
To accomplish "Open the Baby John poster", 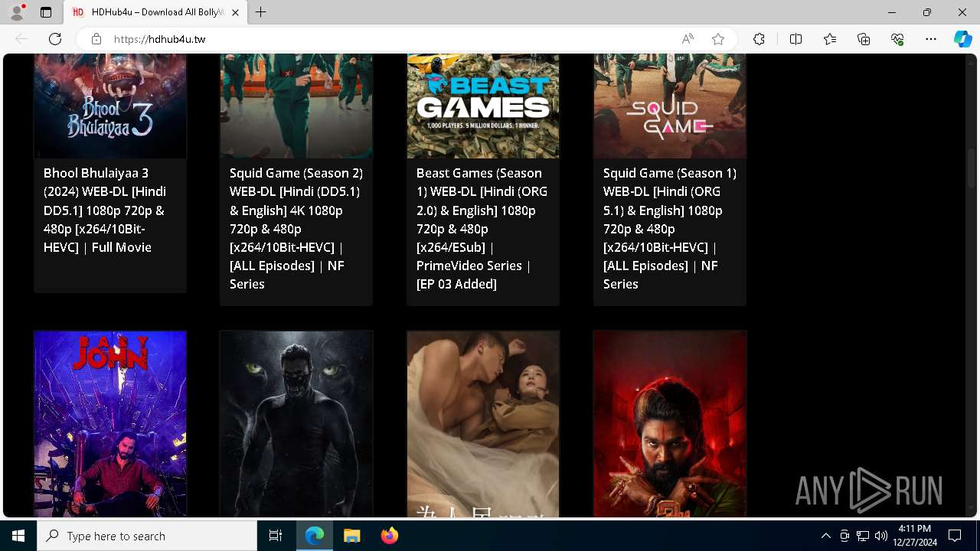I will coord(110,424).
